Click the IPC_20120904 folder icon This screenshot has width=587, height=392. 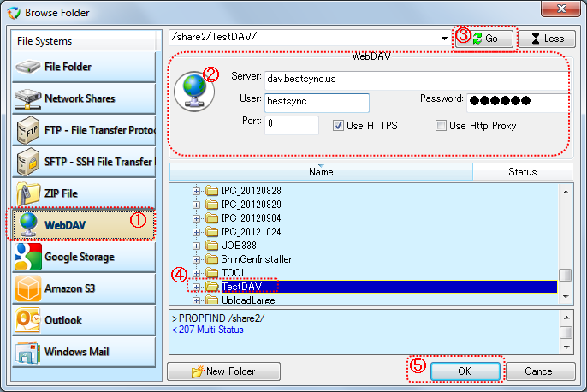click(212, 218)
